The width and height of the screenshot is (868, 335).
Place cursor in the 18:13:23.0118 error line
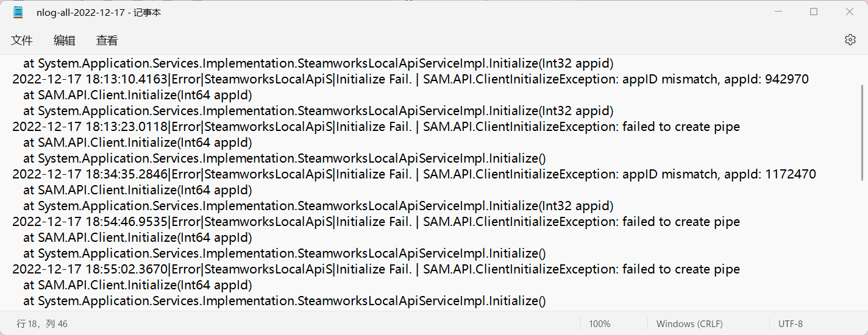[376, 127]
